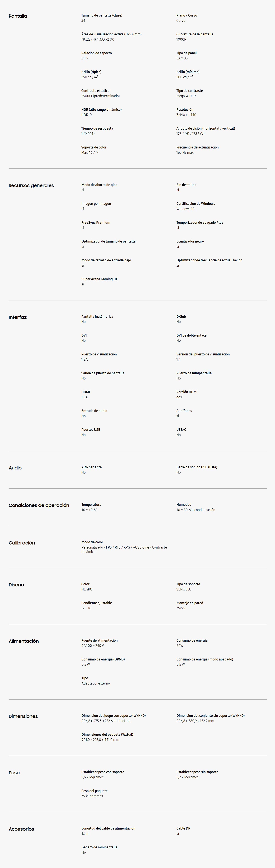
Task: Select the Condiciones de operación heading
Action: (39, 505)
